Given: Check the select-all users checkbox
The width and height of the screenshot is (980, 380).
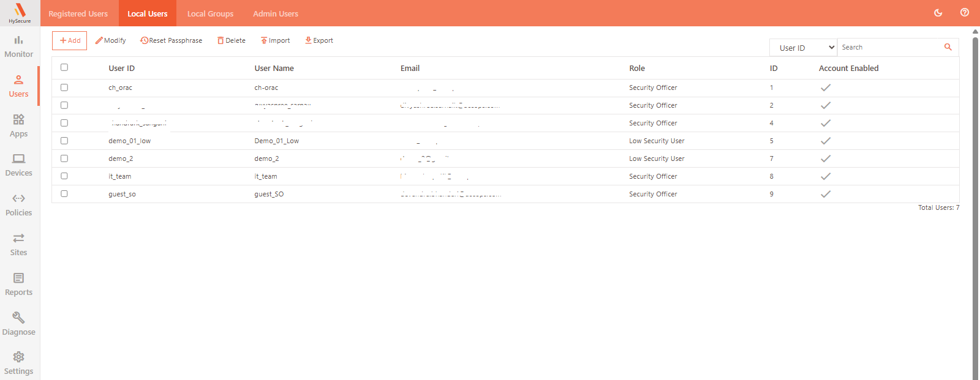Looking at the screenshot, I should 64,67.
